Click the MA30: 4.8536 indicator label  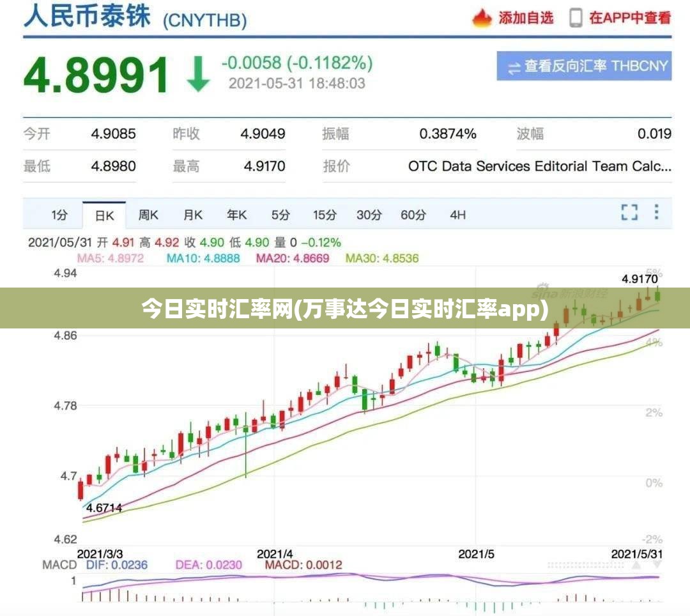(x=382, y=258)
